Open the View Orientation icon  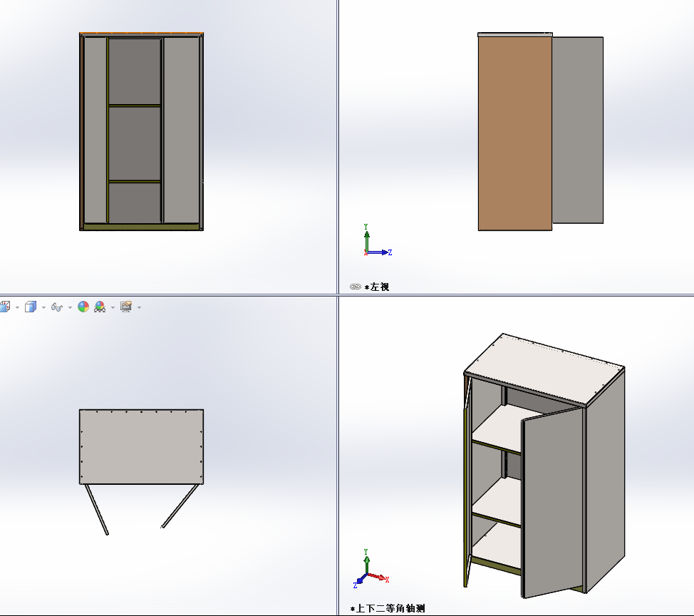[4, 307]
